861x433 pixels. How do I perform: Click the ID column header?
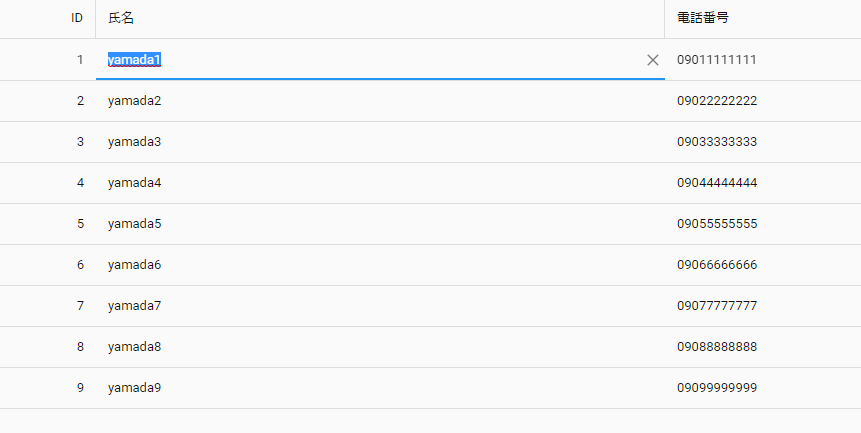click(48, 18)
